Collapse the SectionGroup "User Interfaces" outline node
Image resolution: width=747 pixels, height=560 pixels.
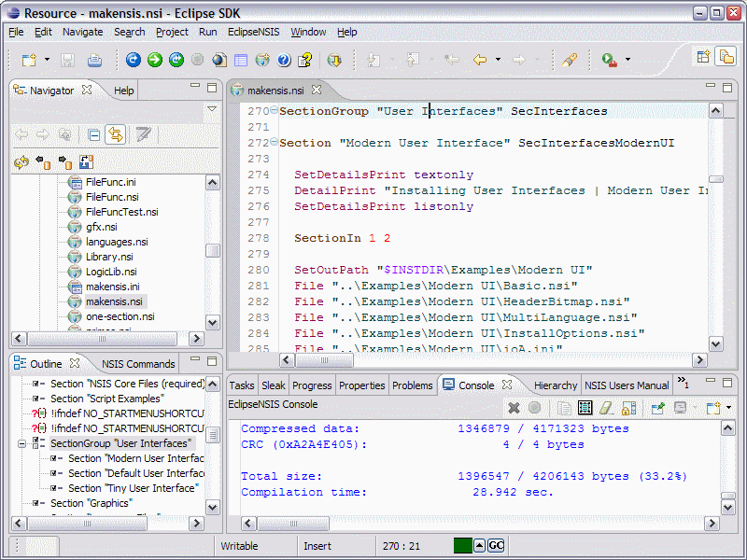21,444
